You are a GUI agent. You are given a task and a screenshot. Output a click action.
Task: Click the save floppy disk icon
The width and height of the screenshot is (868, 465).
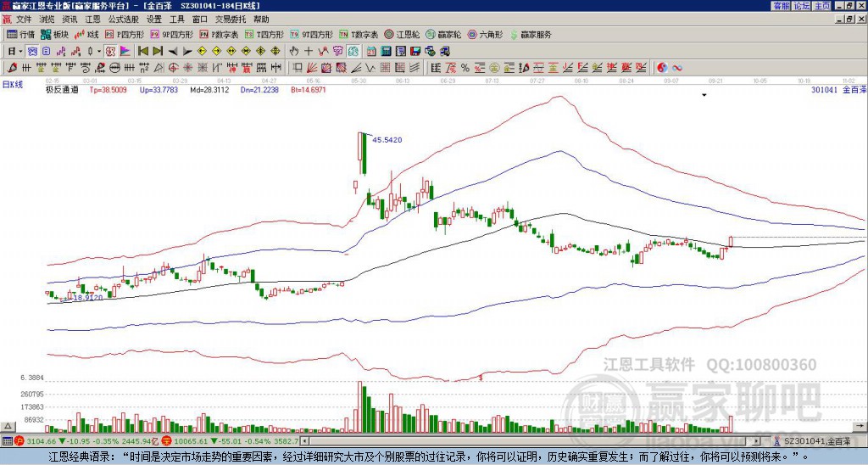click(x=415, y=52)
